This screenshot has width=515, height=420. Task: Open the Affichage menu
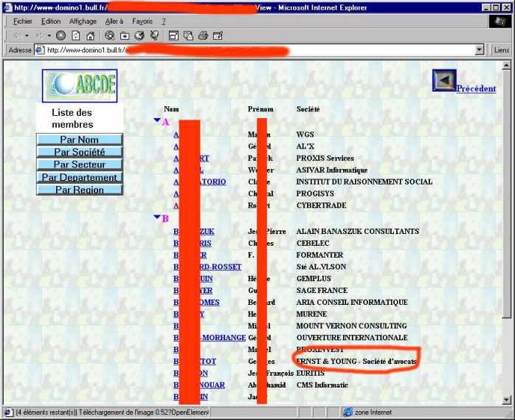pos(83,21)
